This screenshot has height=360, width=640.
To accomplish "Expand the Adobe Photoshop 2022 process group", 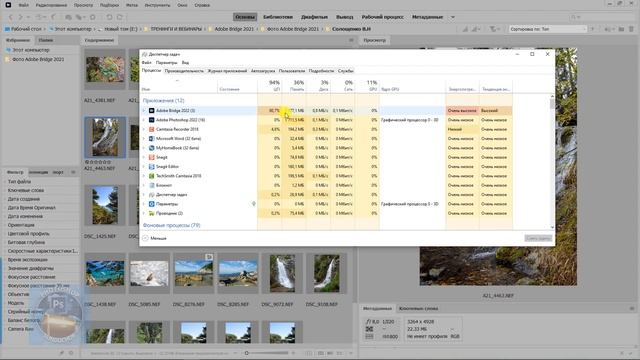I will tap(144, 120).
